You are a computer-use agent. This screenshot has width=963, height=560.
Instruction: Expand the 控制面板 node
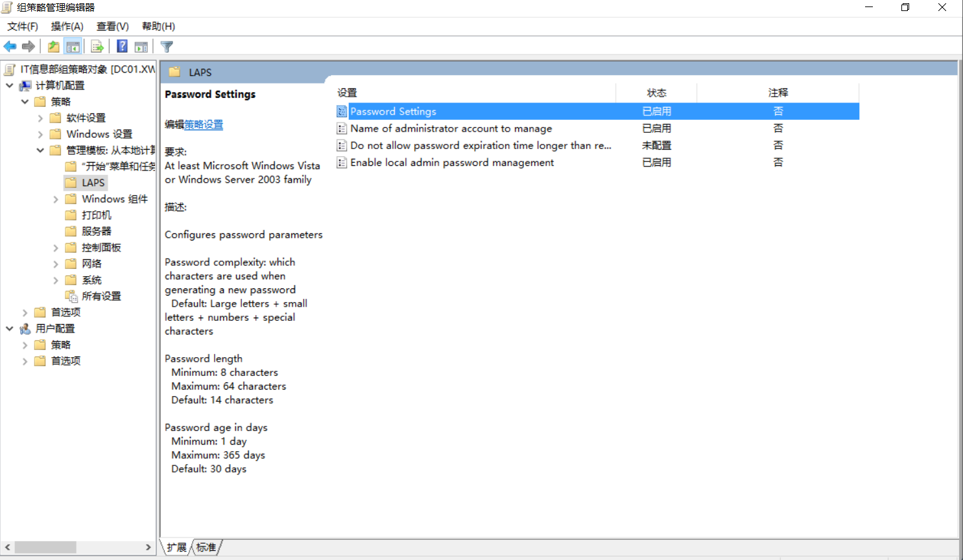click(x=56, y=248)
